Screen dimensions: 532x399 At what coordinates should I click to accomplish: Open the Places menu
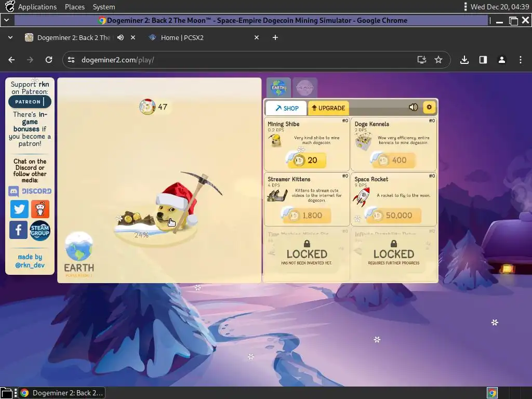[75, 7]
